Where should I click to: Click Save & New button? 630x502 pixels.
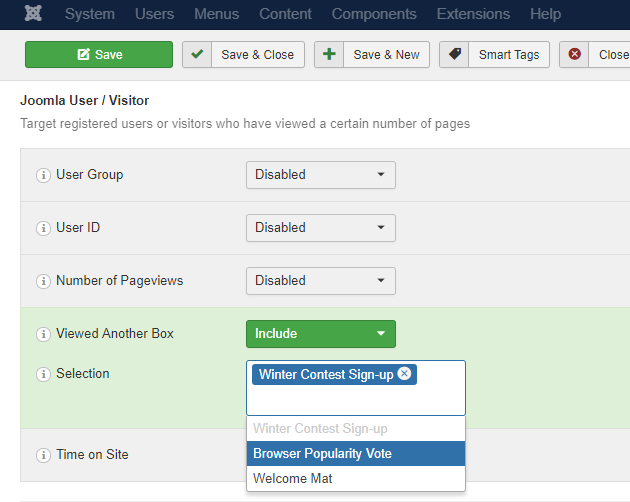[x=372, y=54]
